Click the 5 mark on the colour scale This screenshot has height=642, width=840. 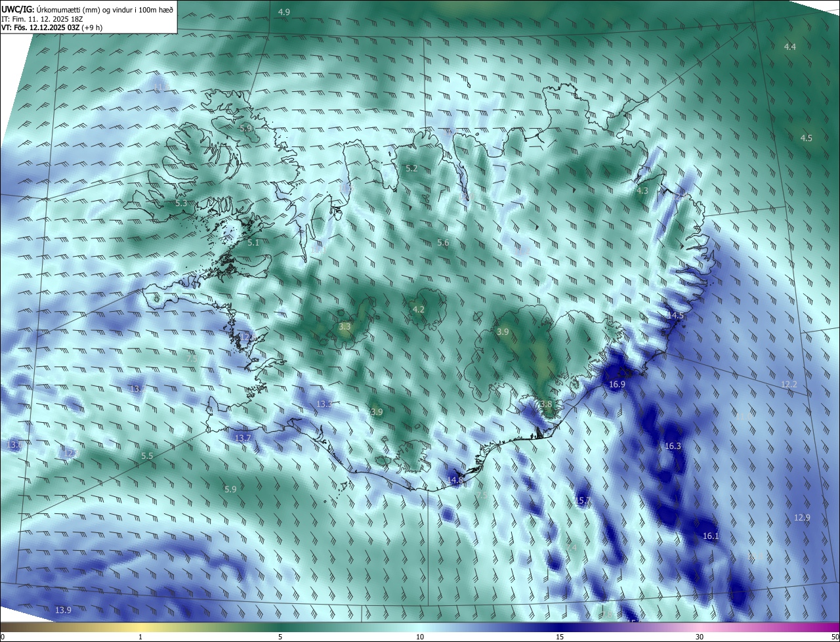280,637
